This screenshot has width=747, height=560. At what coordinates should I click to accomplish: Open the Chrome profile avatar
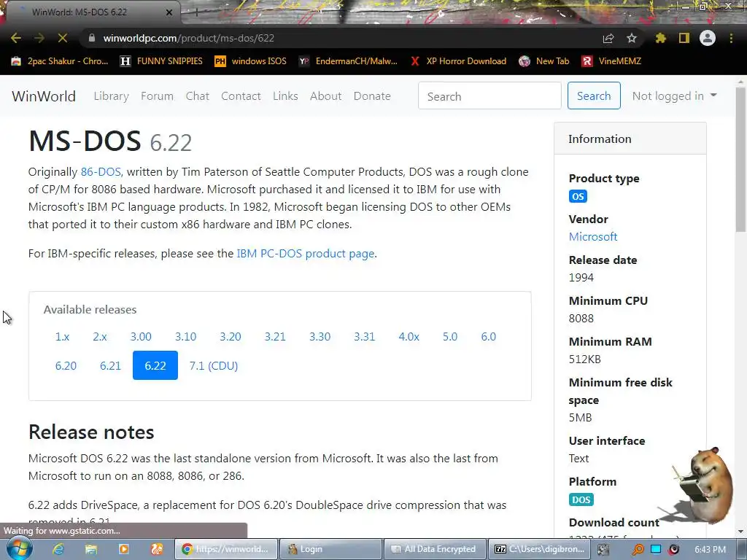click(x=708, y=38)
